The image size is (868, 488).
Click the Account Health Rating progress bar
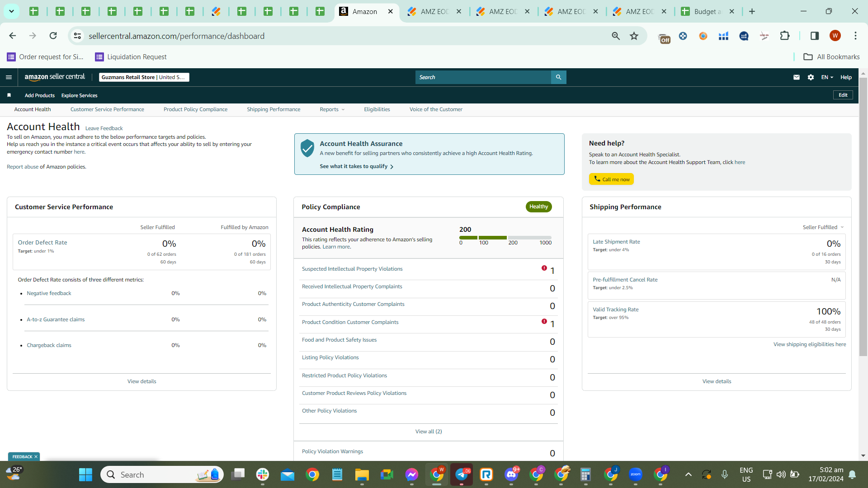pos(505,238)
